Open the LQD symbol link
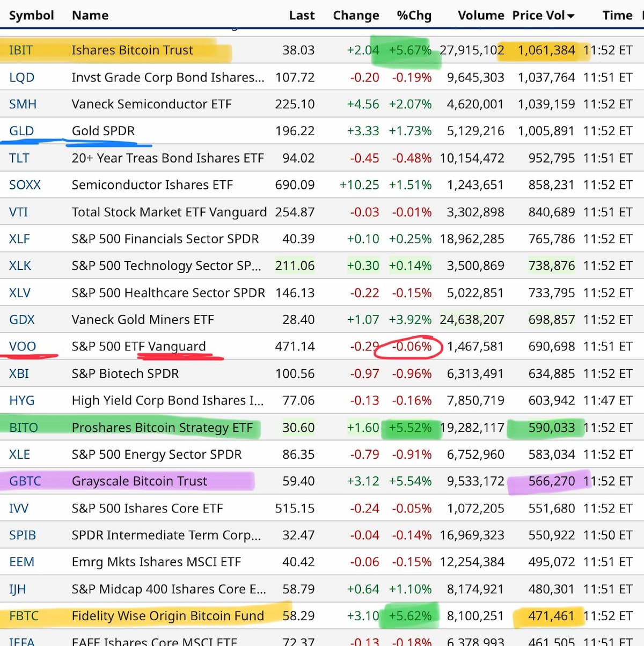 point(21,77)
